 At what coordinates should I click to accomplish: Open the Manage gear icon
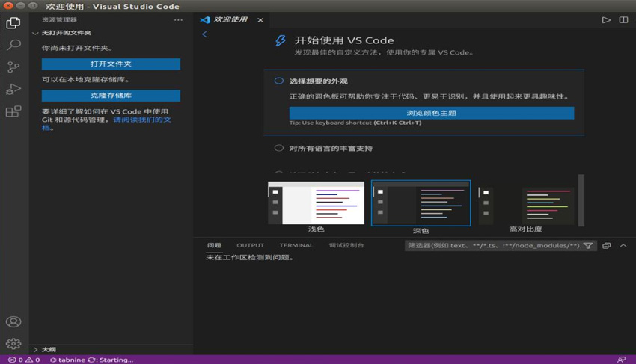pos(13,343)
